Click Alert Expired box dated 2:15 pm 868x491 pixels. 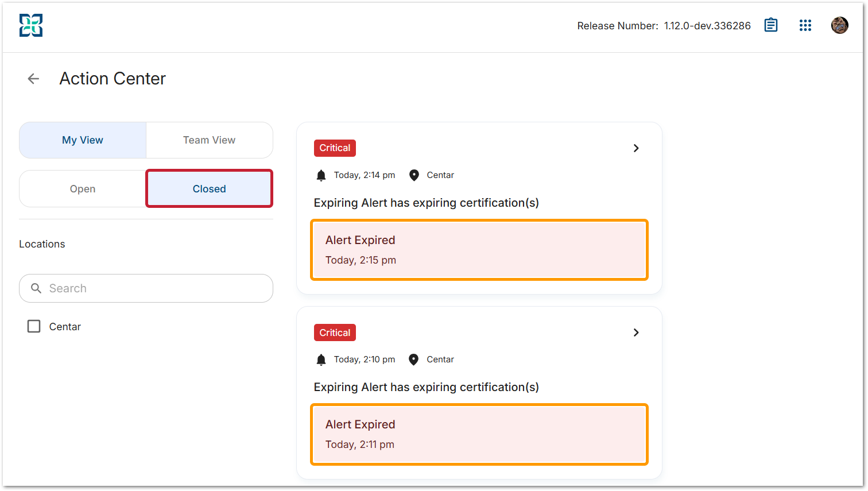[479, 250]
